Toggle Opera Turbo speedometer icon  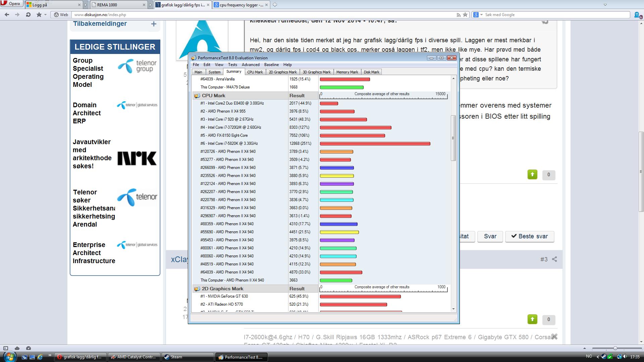(x=29, y=348)
